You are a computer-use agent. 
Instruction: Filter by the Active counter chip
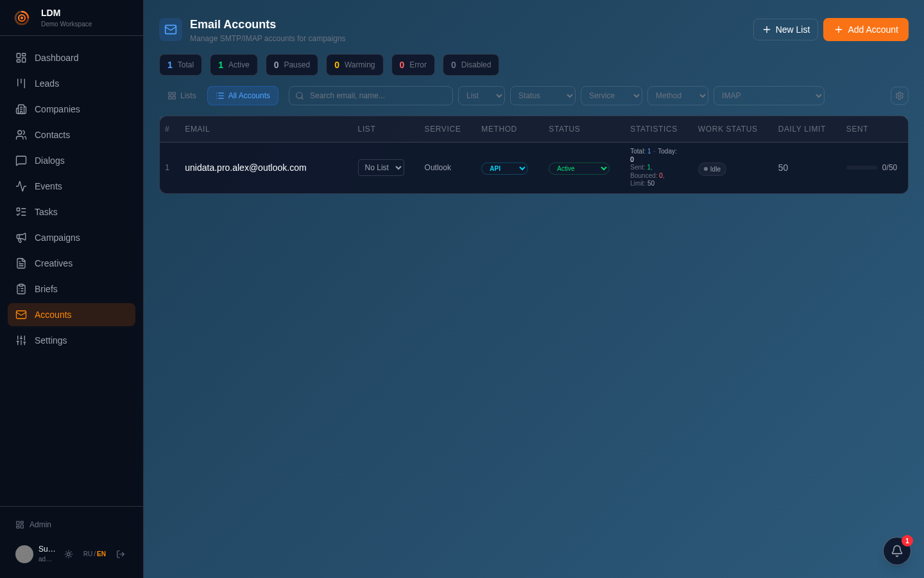[x=234, y=65]
